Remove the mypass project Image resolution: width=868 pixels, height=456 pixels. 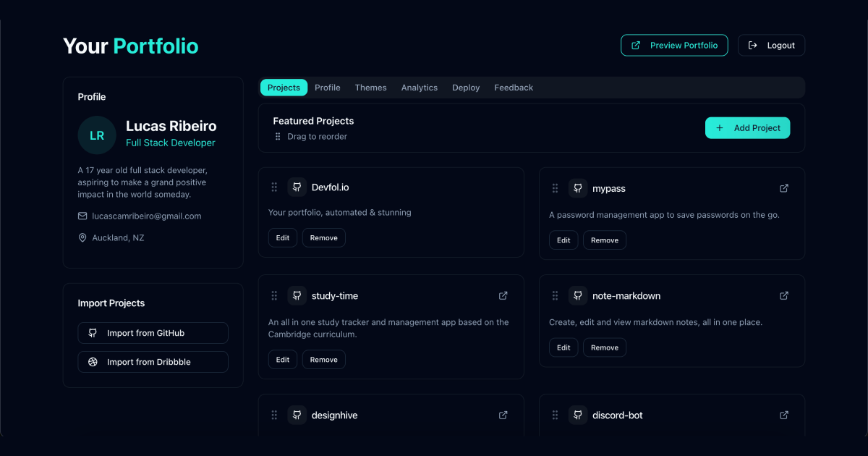605,240
